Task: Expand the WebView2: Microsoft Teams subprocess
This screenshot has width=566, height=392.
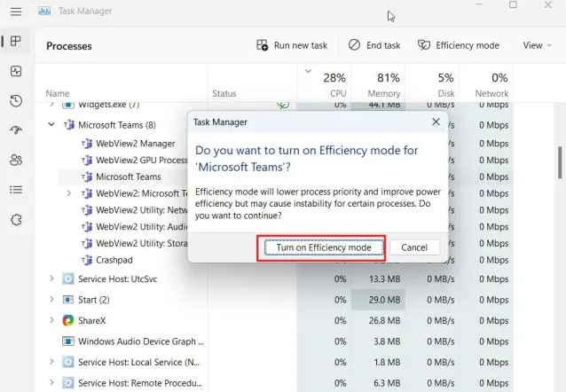Action: 68,193
